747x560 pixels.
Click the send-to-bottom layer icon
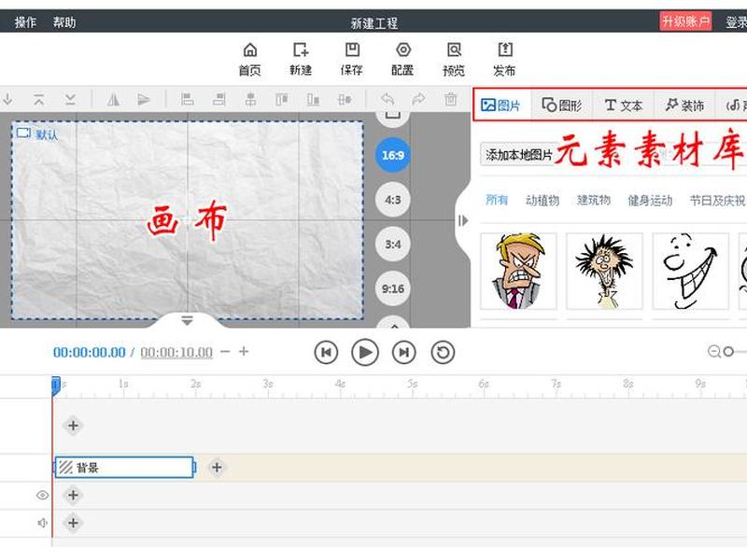point(71,100)
